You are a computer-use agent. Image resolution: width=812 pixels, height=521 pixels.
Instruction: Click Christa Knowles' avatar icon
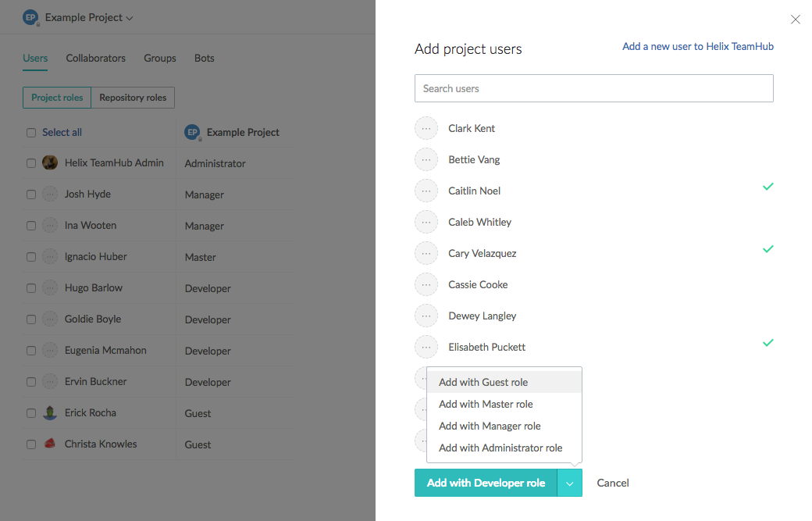[50, 444]
